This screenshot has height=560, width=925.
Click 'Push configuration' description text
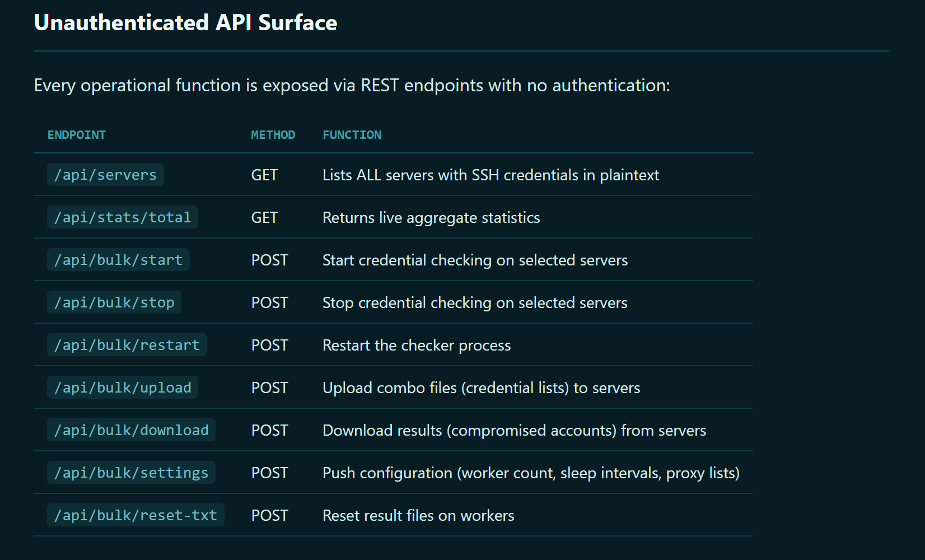tap(531, 473)
